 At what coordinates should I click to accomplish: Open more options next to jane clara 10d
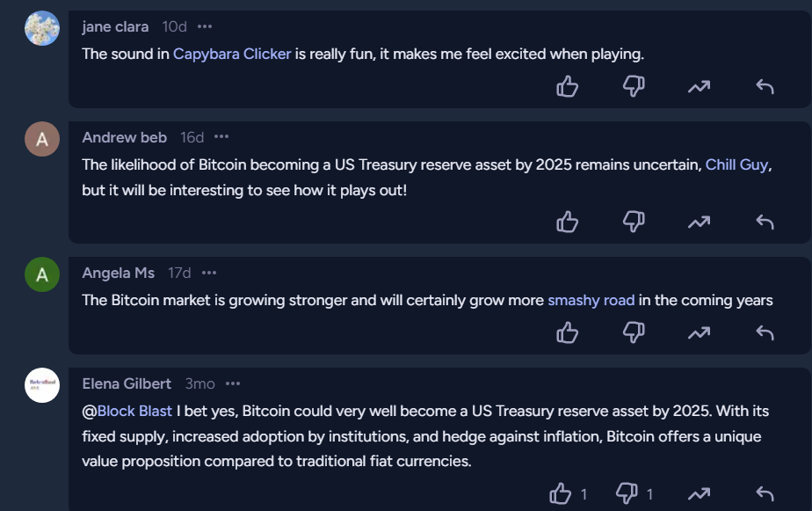point(205,26)
